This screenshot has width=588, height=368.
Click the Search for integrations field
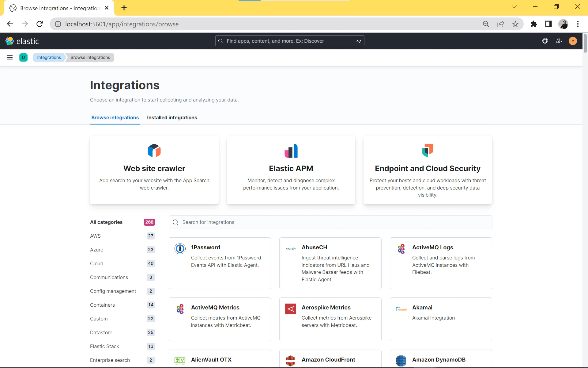click(x=330, y=222)
